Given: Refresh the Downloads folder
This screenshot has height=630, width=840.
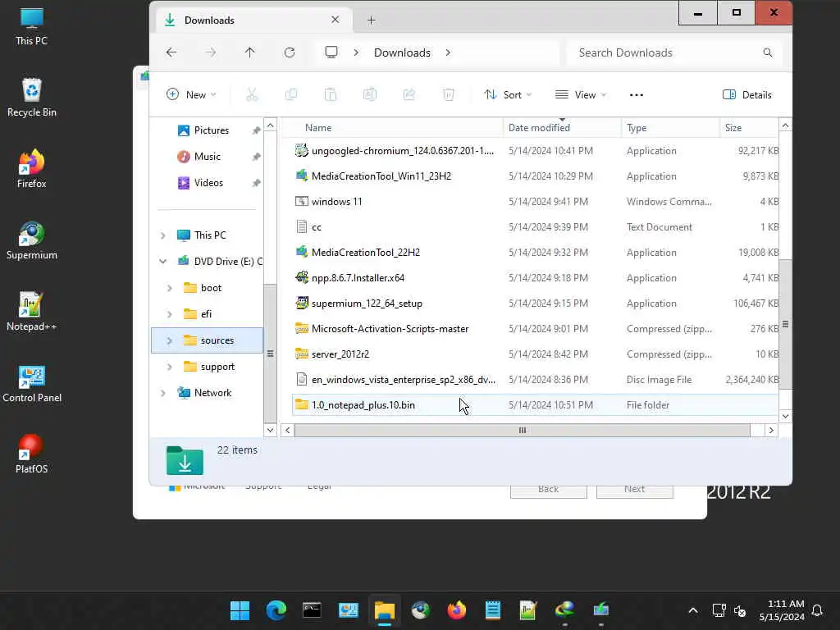Looking at the screenshot, I should pyautogui.click(x=290, y=52).
